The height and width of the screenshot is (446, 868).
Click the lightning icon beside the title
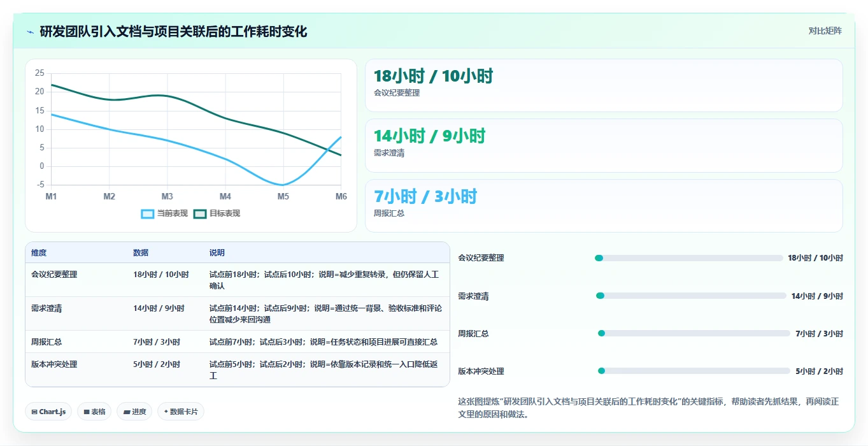31,32
